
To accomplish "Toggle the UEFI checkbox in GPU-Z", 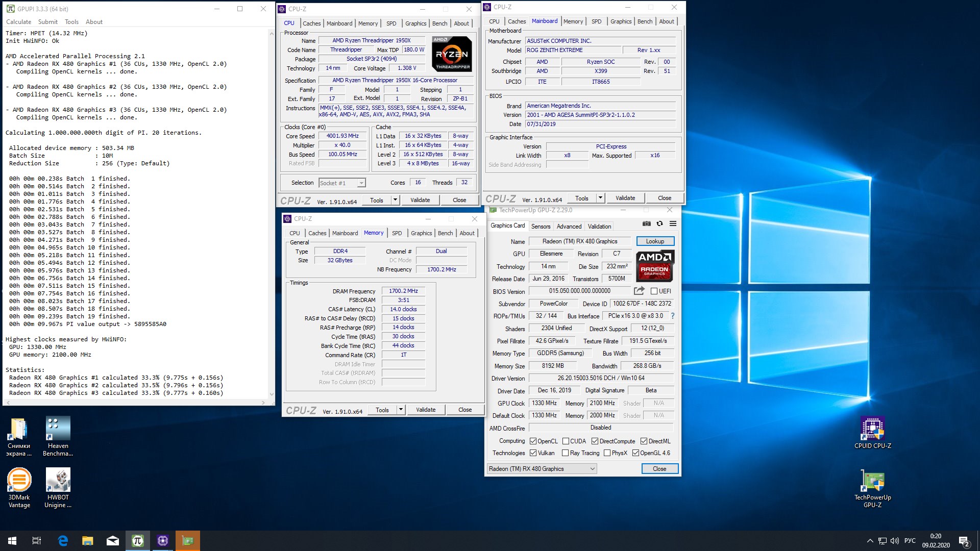I will click(654, 291).
